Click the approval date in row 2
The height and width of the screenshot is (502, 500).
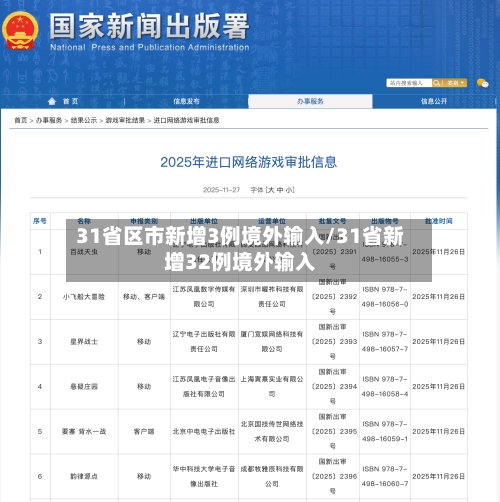coord(439,297)
